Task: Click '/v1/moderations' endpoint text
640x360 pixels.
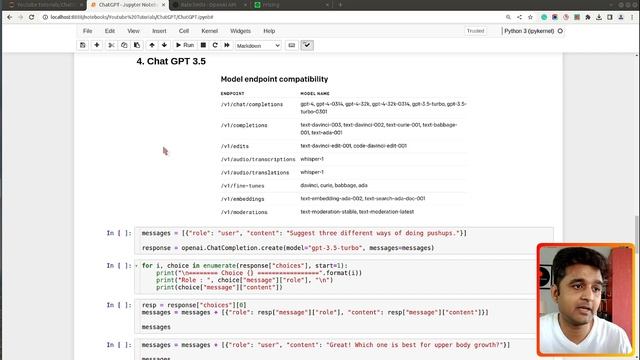Action: point(244,212)
